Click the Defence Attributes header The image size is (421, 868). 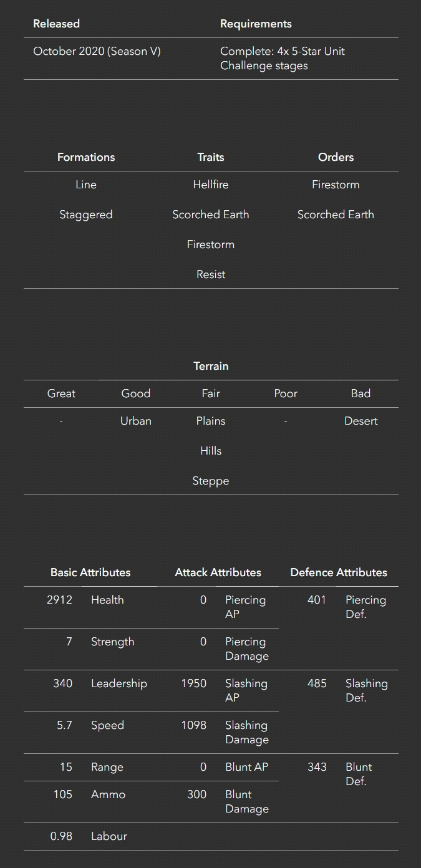click(x=339, y=572)
